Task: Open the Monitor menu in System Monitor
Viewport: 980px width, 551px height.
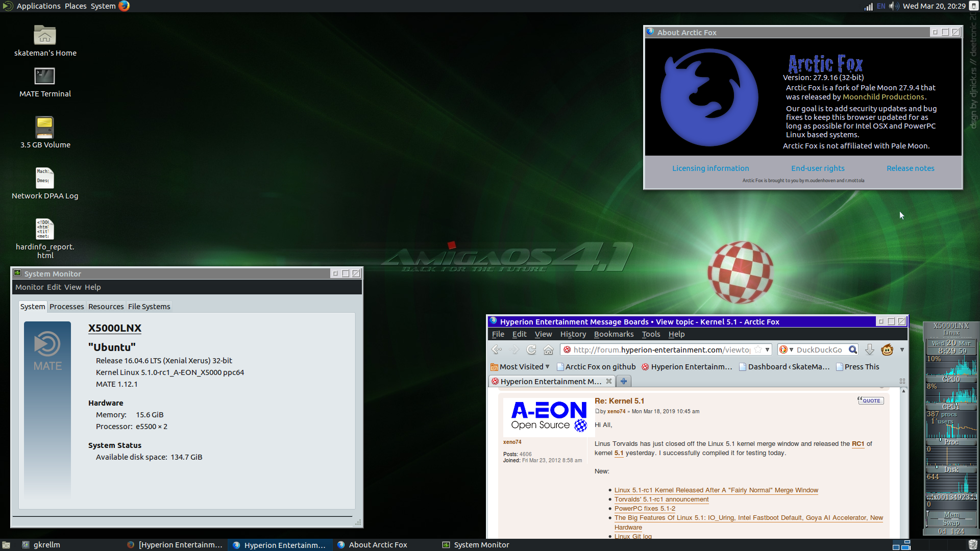Action: click(x=30, y=287)
